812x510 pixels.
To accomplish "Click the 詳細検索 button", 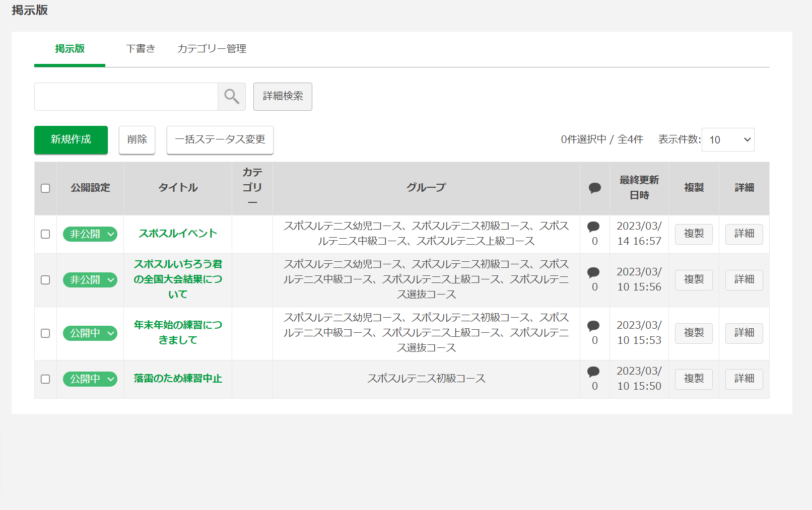I will tap(283, 97).
